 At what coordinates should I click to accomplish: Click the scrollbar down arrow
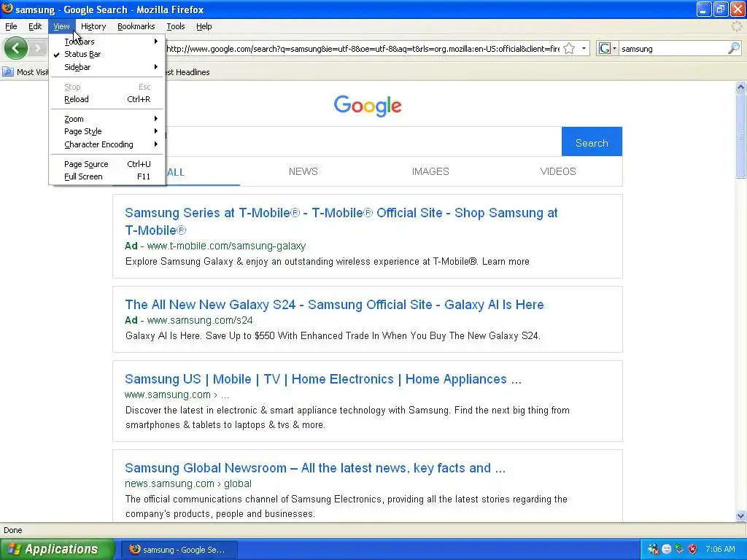coord(740,516)
